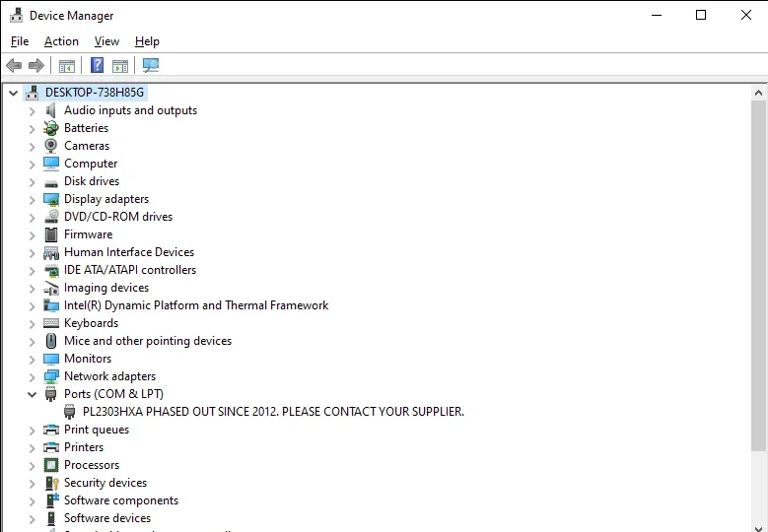Click the Software components puzzle icon
Image resolution: width=768 pixels, height=532 pixels.
tap(51, 500)
